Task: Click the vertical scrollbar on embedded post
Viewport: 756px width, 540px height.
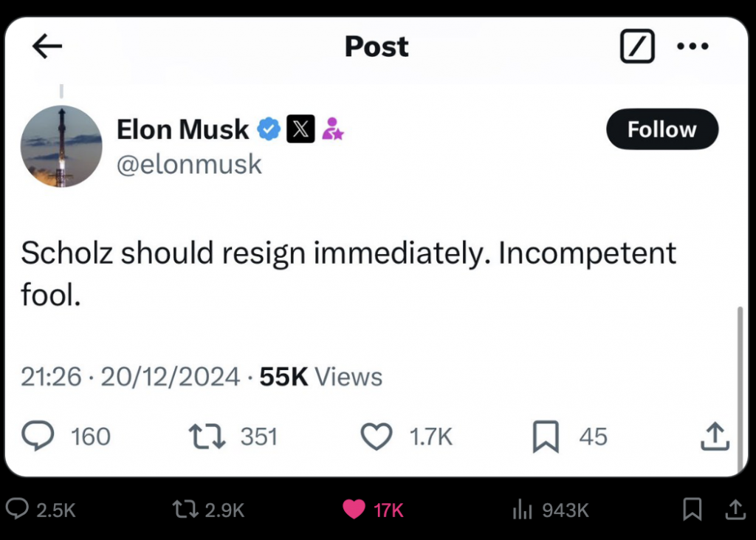Action: pyautogui.click(x=740, y=390)
